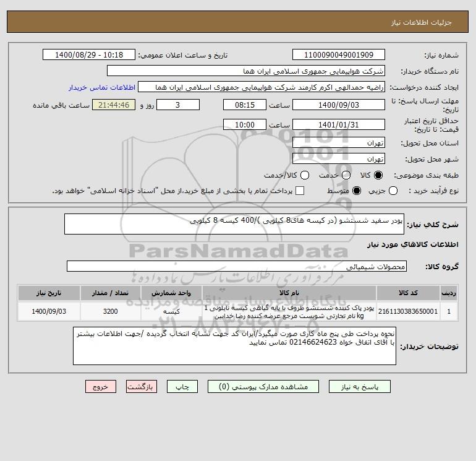Screen dimensions: 476x461
Task: Click the توضیحات خریدار notes text area
Action: (x=234, y=346)
